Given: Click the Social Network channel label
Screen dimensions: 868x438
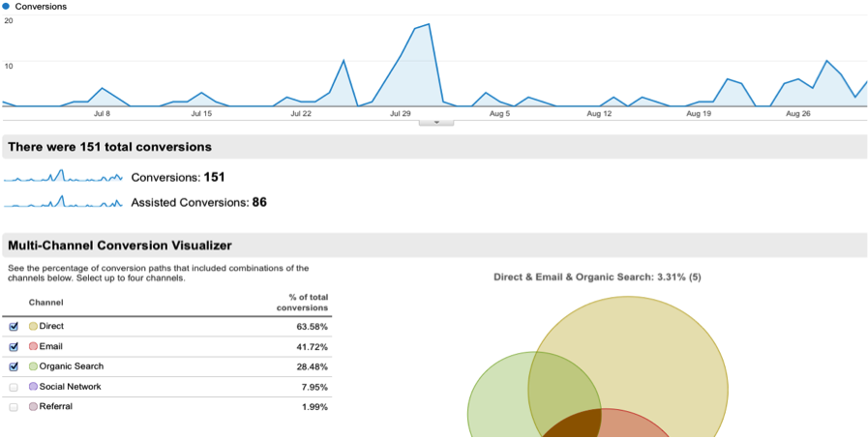Looking at the screenshot, I should click(x=71, y=387).
